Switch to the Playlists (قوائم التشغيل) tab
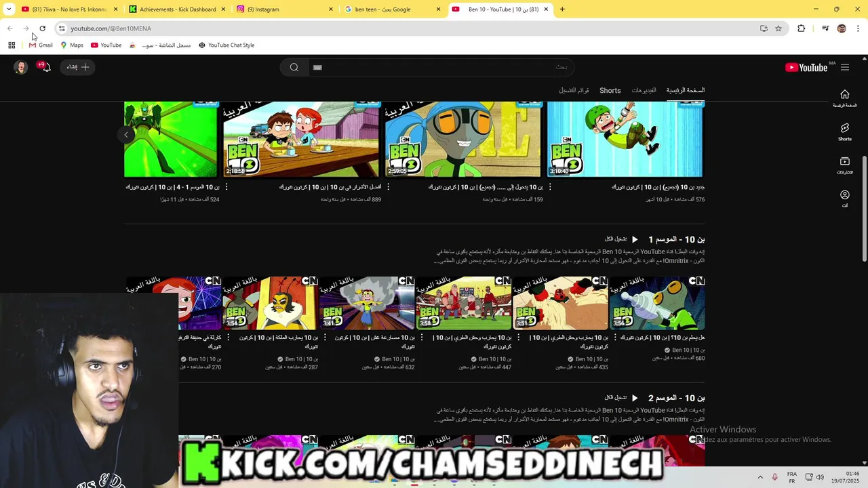The image size is (868, 488). point(574,90)
